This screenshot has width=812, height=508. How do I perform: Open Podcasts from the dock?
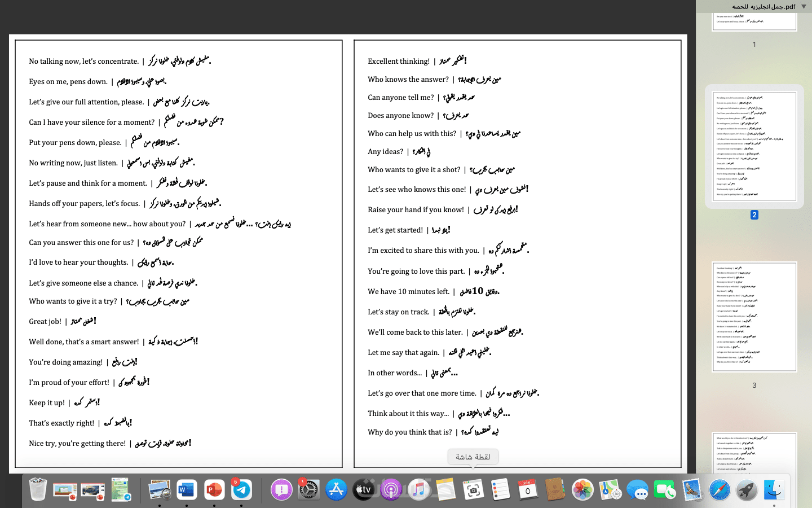(391, 489)
